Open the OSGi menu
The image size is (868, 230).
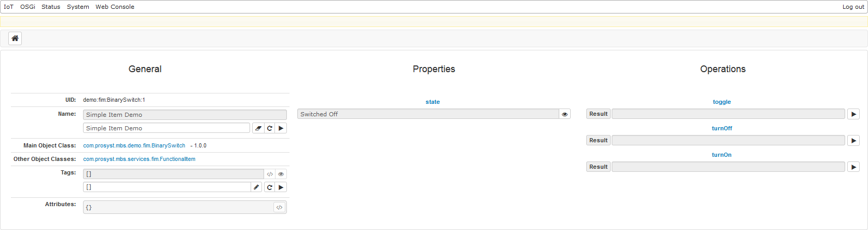[x=27, y=7]
